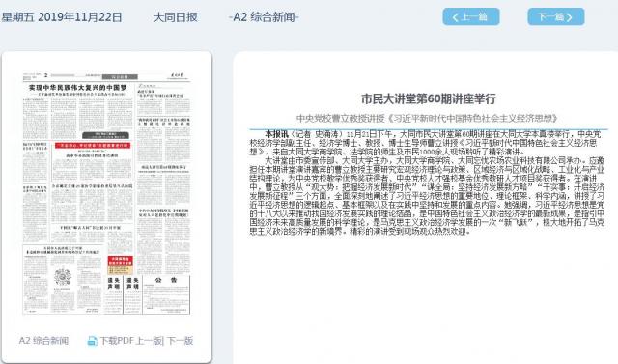Click the PDF download icon
The image size is (618, 364).
click(x=92, y=341)
